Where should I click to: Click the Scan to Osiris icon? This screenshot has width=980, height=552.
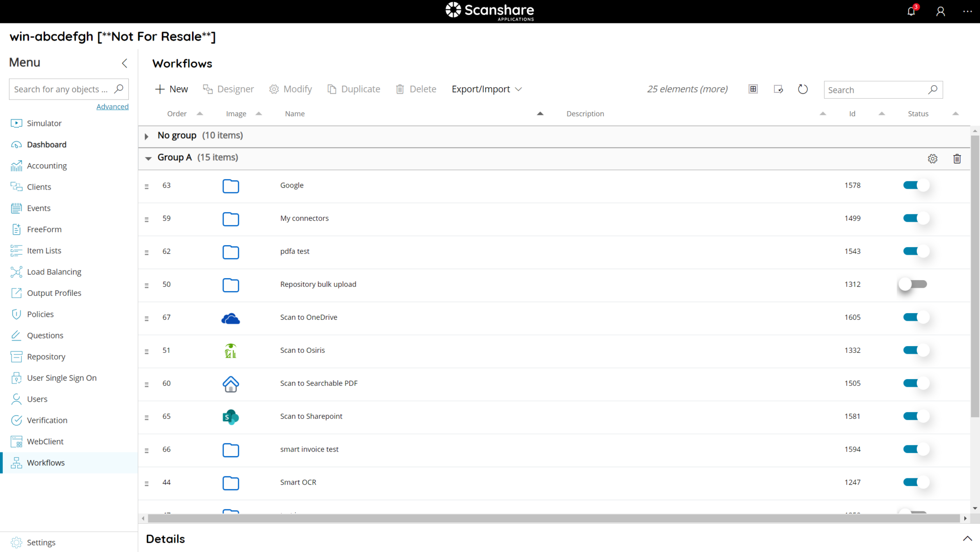pos(231,351)
